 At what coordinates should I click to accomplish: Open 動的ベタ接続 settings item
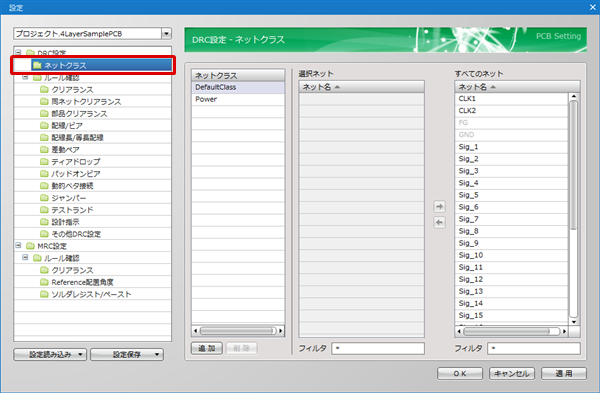point(72,186)
